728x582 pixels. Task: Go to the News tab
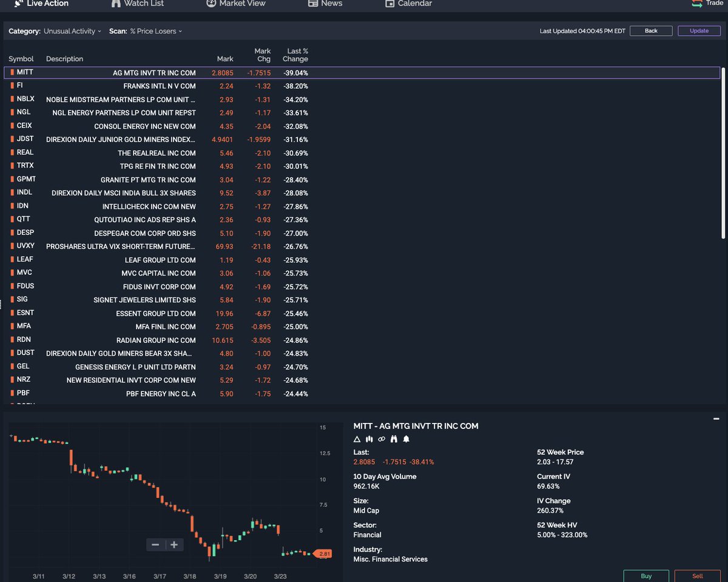click(x=325, y=4)
